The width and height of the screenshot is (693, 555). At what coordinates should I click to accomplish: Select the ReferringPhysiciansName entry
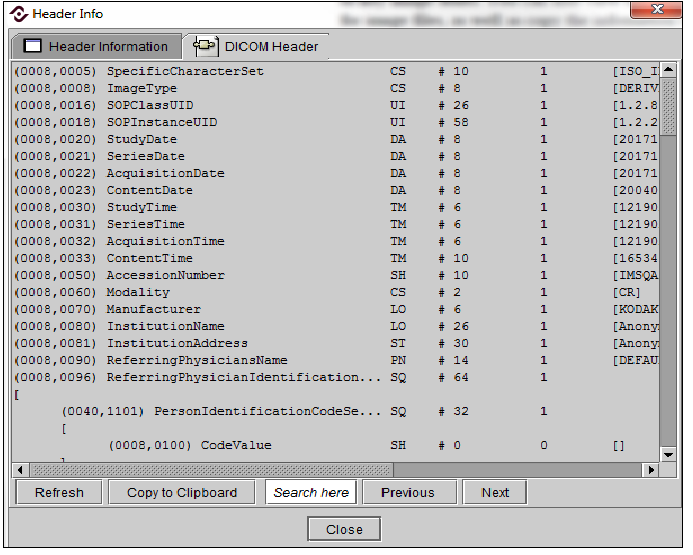(336, 360)
